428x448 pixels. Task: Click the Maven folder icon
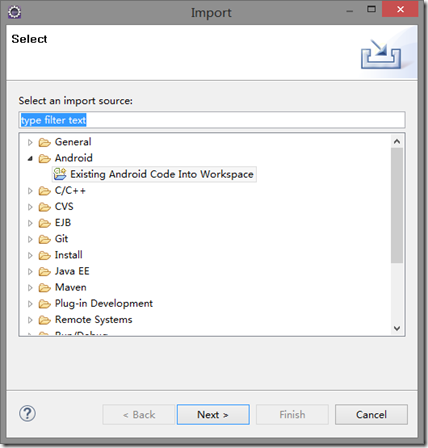[44, 287]
